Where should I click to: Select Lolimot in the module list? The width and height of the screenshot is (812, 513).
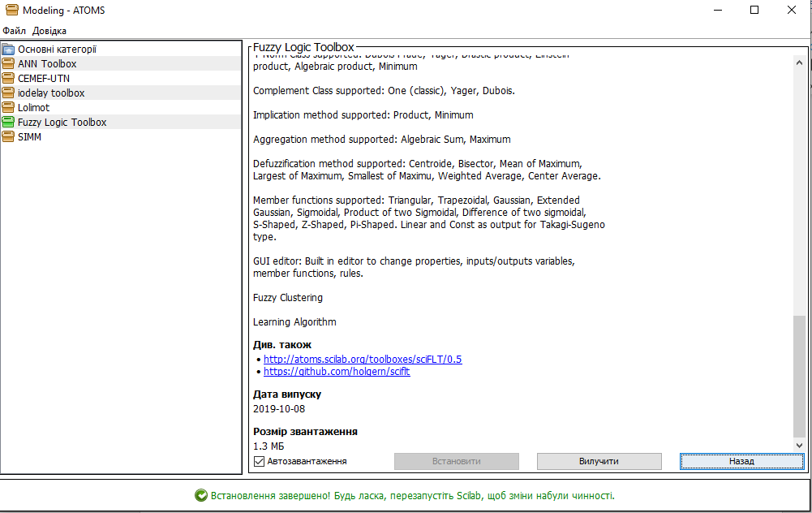pos(121,107)
